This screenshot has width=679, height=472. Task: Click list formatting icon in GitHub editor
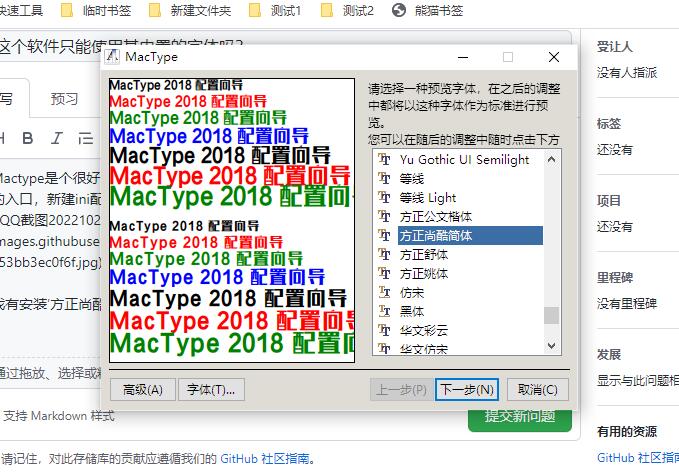86,138
